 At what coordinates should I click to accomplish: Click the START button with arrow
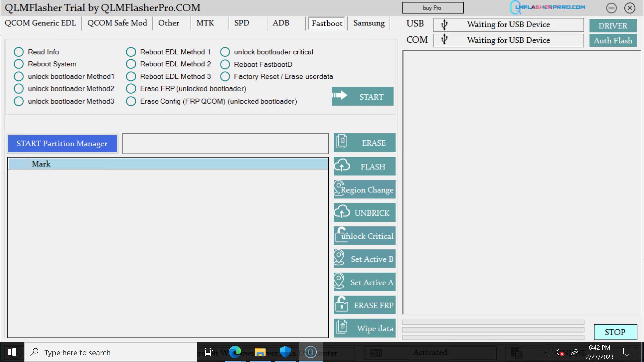click(363, 97)
